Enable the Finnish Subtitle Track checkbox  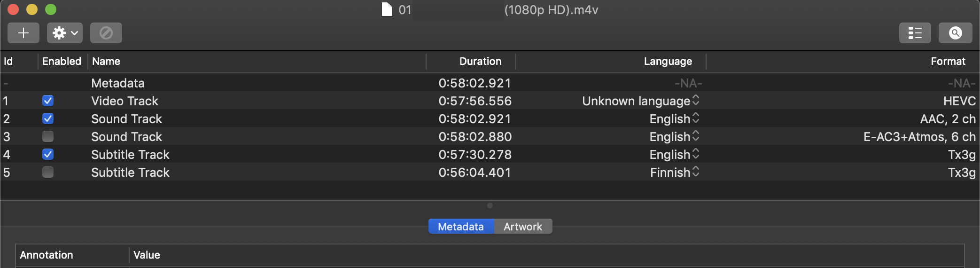[48, 172]
